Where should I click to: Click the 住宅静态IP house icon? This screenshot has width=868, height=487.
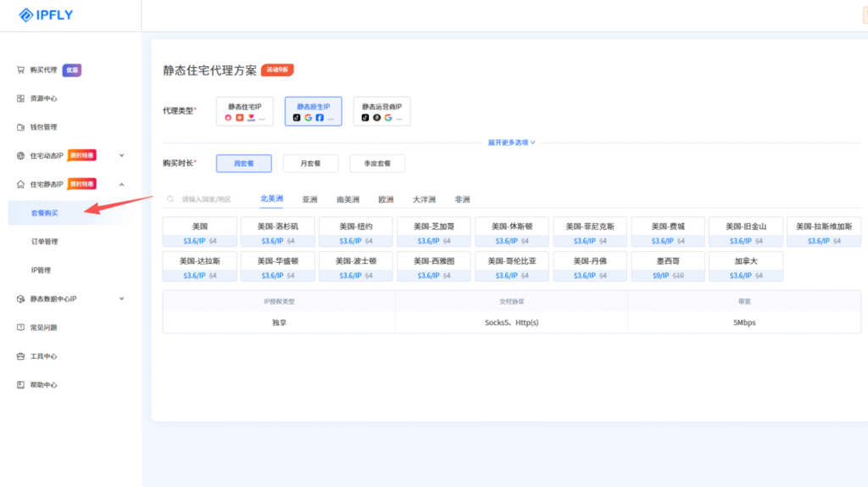(x=20, y=184)
